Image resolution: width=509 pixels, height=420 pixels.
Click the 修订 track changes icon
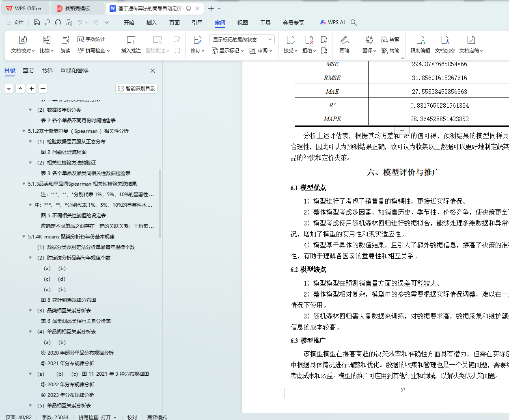(198, 40)
